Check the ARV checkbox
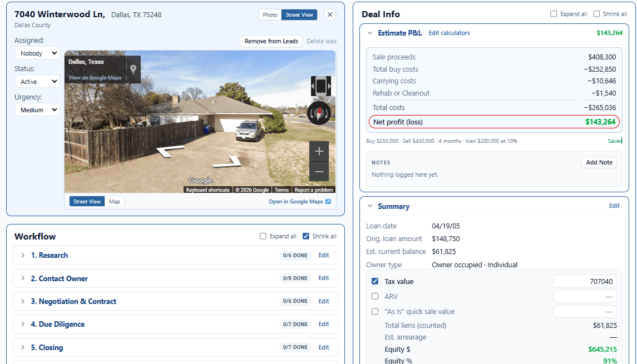The height and width of the screenshot is (364, 637). (x=375, y=296)
